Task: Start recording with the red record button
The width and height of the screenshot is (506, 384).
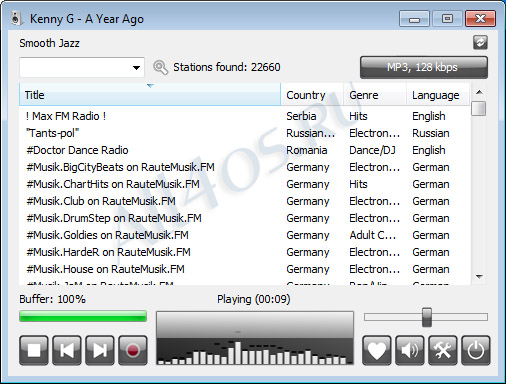Action: (x=133, y=350)
